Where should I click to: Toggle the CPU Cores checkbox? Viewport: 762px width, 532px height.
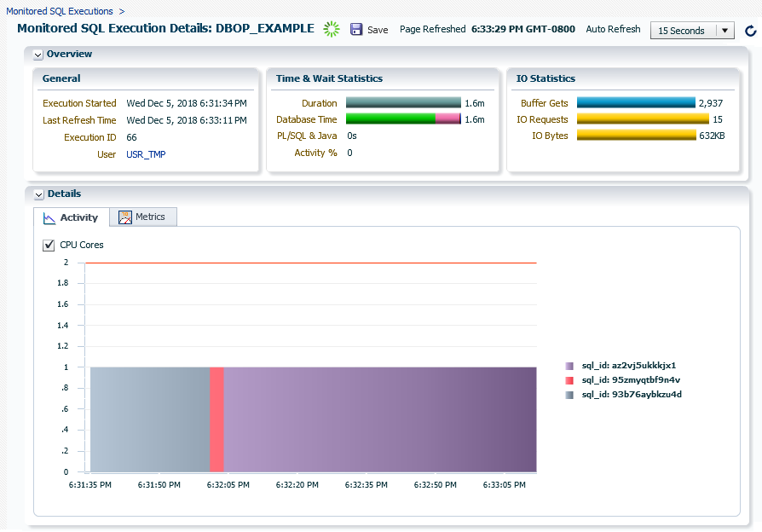point(49,245)
